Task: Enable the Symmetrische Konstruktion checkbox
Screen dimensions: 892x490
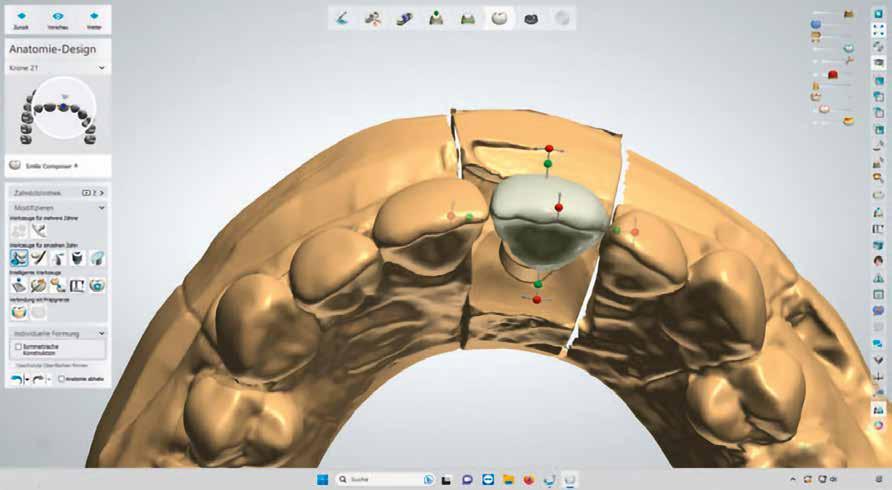Action: click(x=18, y=347)
